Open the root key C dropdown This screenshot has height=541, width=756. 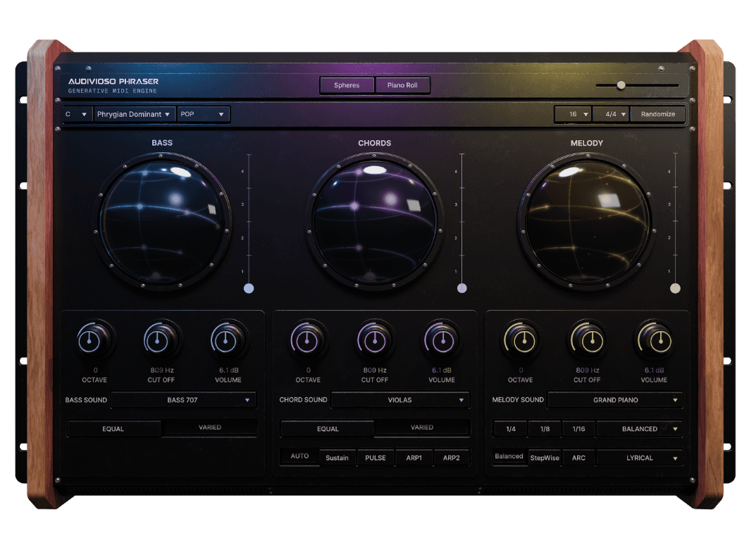(76, 114)
